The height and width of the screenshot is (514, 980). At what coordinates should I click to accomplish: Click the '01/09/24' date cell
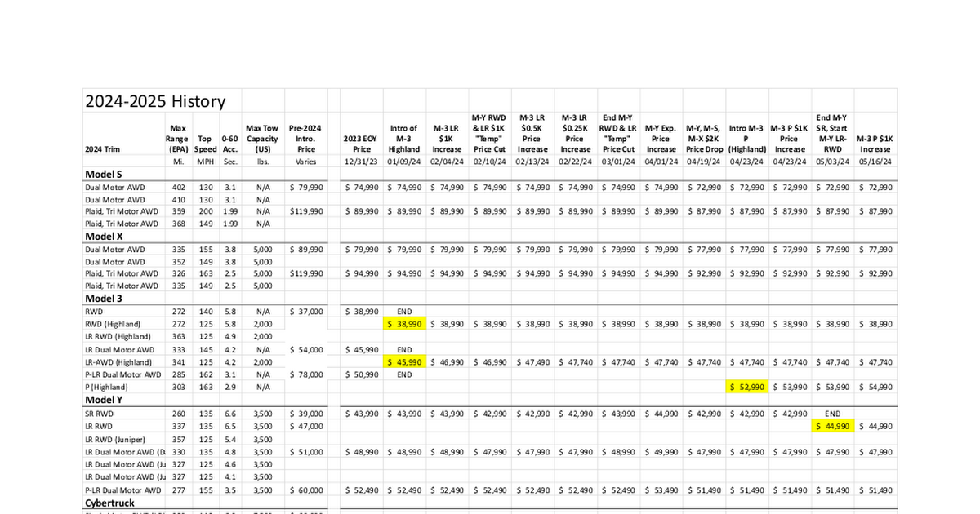pos(404,162)
